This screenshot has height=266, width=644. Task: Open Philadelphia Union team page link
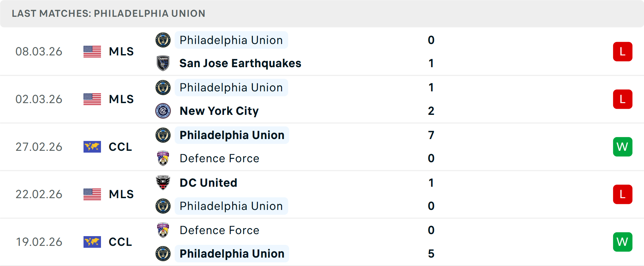point(231,40)
